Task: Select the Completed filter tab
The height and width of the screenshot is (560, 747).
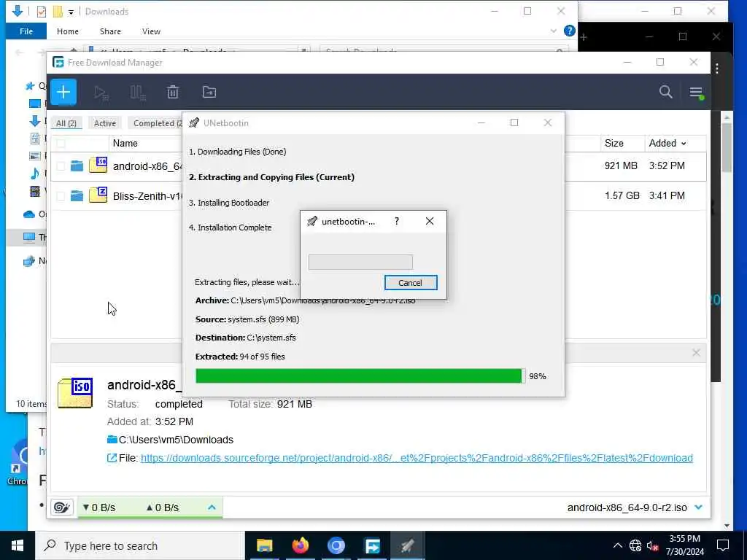Action: point(155,123)
